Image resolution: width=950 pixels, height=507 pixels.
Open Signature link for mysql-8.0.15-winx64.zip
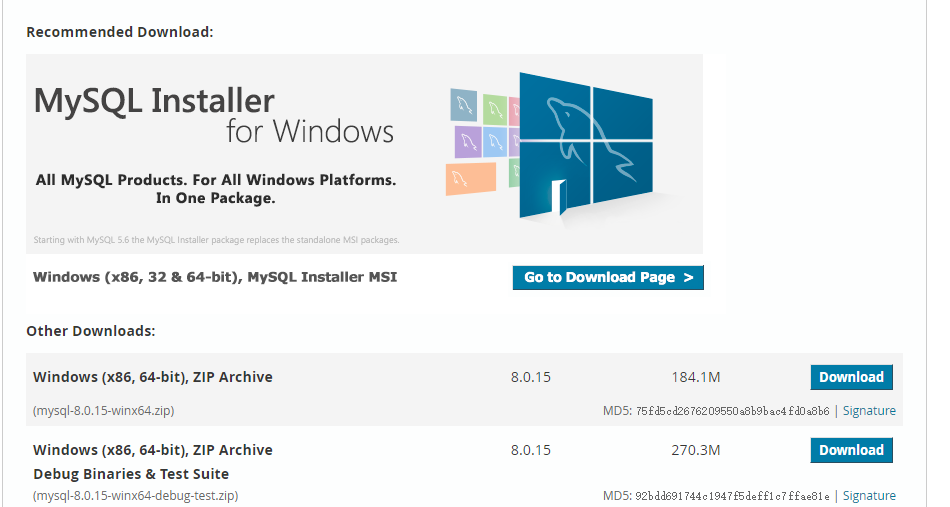pos(869,411)
